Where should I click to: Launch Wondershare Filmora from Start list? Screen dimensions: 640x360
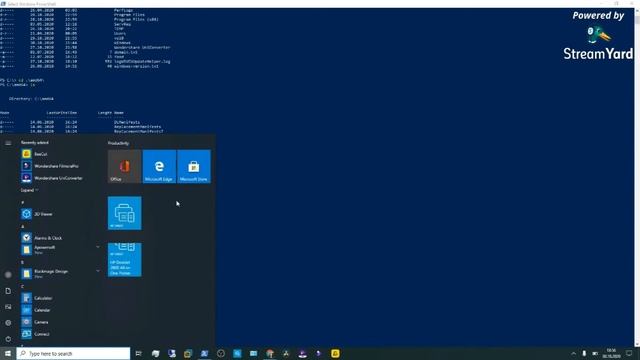(x=59, y=166)
